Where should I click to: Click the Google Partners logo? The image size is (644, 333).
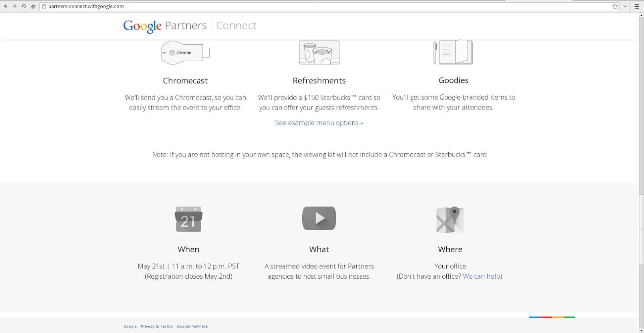pos(165,26)
